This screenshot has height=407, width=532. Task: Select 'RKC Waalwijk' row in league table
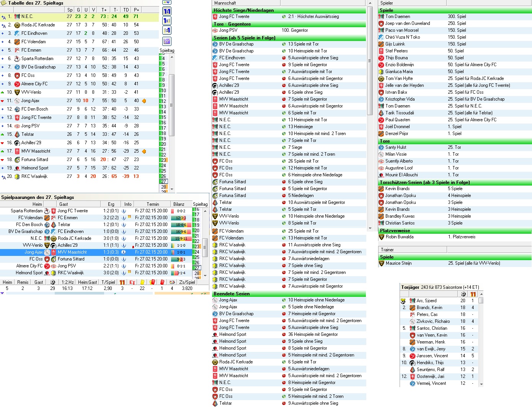click(80, 176)
